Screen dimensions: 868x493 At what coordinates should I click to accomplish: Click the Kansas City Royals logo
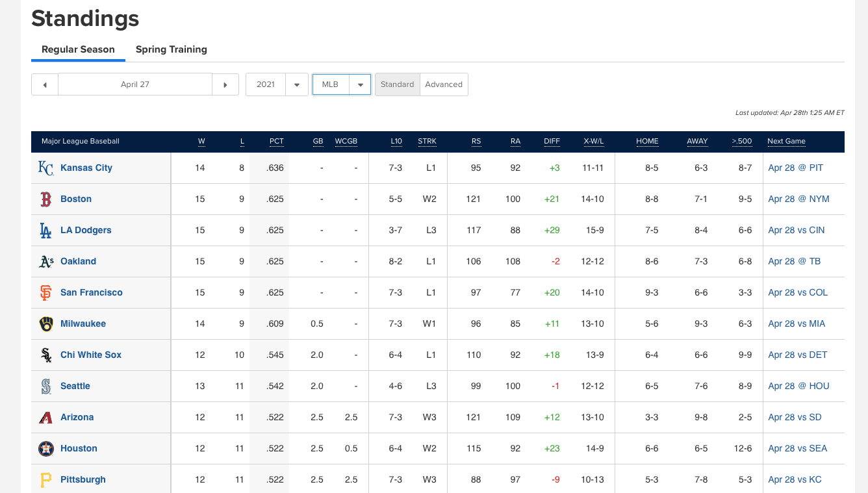(45, 168)
